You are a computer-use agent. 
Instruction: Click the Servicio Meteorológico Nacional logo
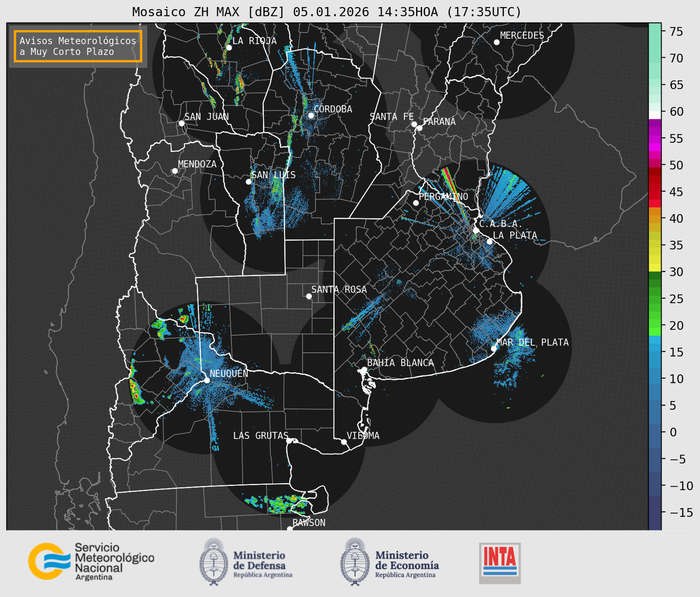(91, 561)
